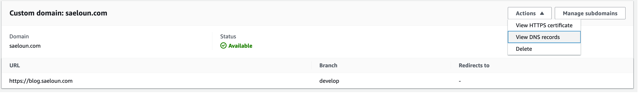The height and width of the screenshot is (93, 644).
Task: Click the saeloun.com domain value
Action: pyautogui.click(x=25, y=46)
